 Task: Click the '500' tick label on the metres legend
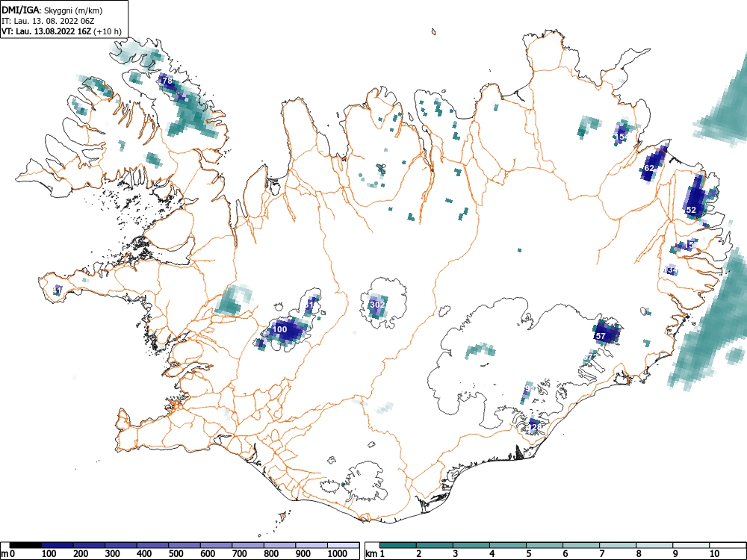(176, 553)
